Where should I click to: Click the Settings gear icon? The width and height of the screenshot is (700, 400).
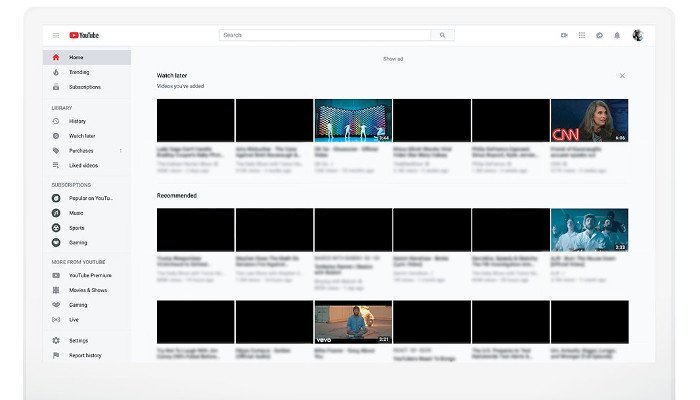(56, 341)
